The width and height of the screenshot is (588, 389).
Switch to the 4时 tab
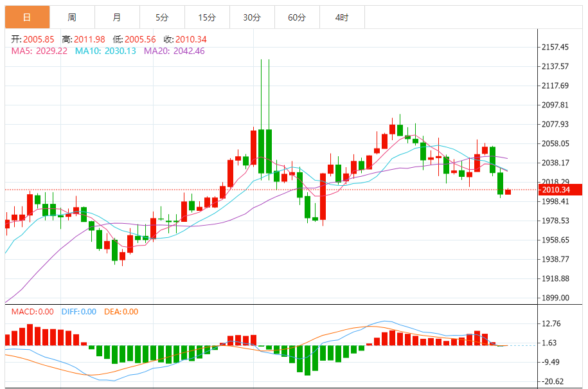(x=342, y=17)
